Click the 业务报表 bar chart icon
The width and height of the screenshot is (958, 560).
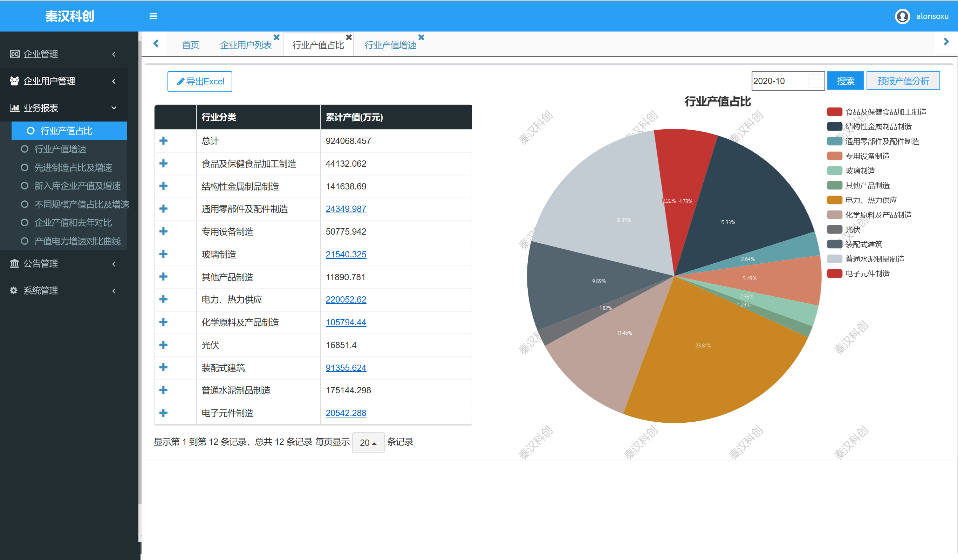(14, 108)
